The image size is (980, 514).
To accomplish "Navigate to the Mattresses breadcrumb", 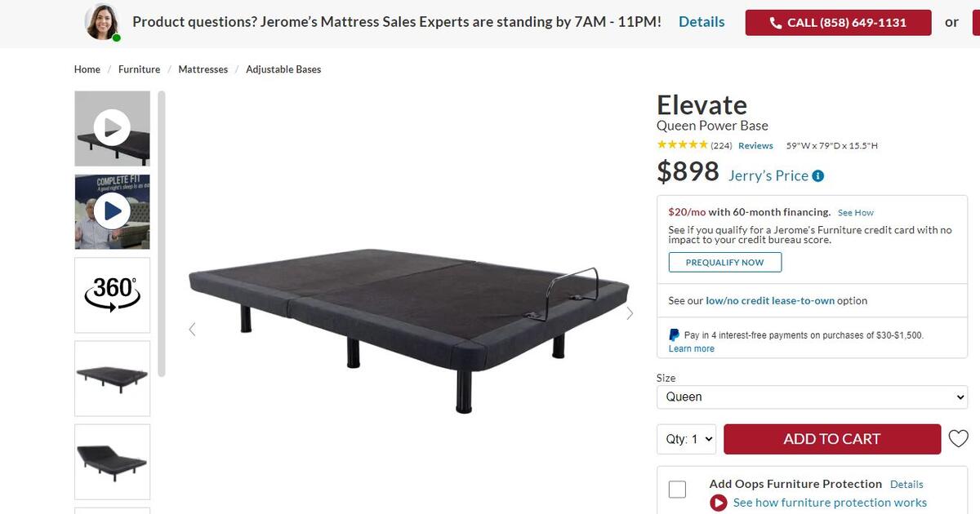I will click(203, 69).
